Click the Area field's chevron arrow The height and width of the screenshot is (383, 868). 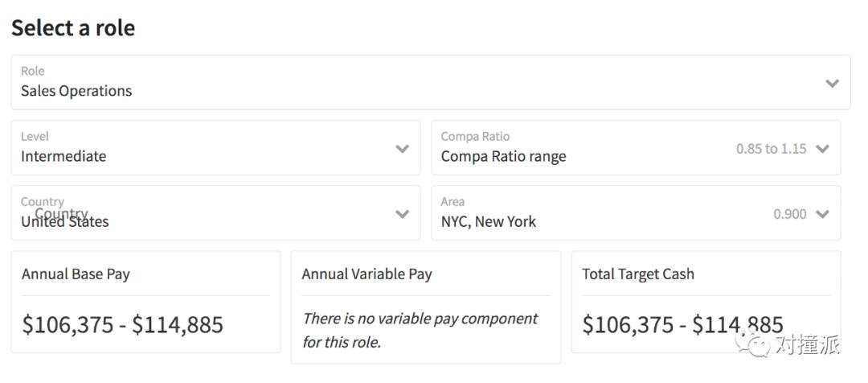(821, 214)
